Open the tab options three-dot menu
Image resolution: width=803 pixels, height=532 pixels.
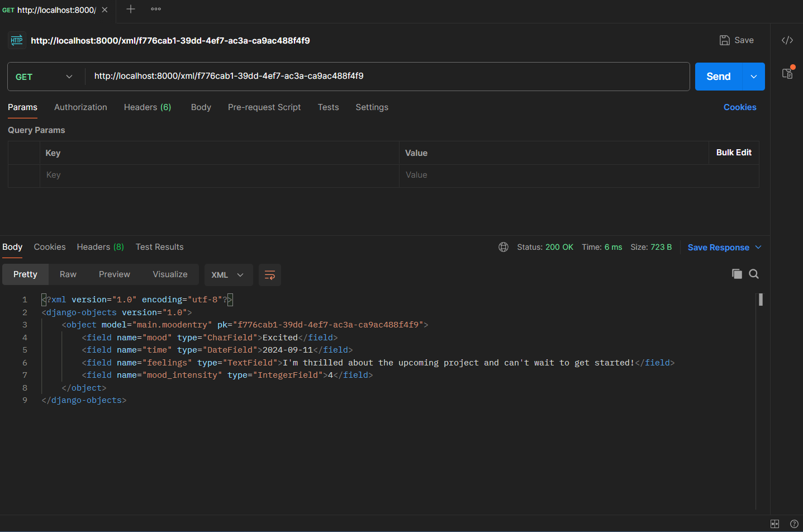(x=156, y=9)
